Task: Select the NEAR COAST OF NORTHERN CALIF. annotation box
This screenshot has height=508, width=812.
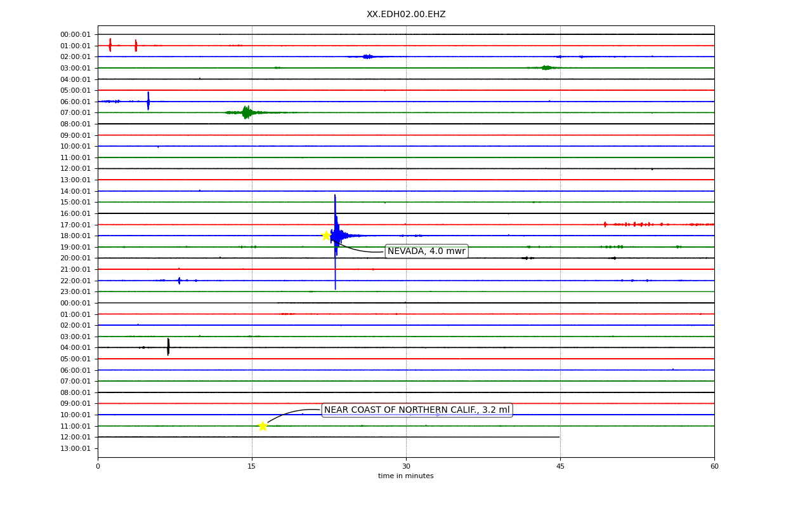Action: coord(417,410)
